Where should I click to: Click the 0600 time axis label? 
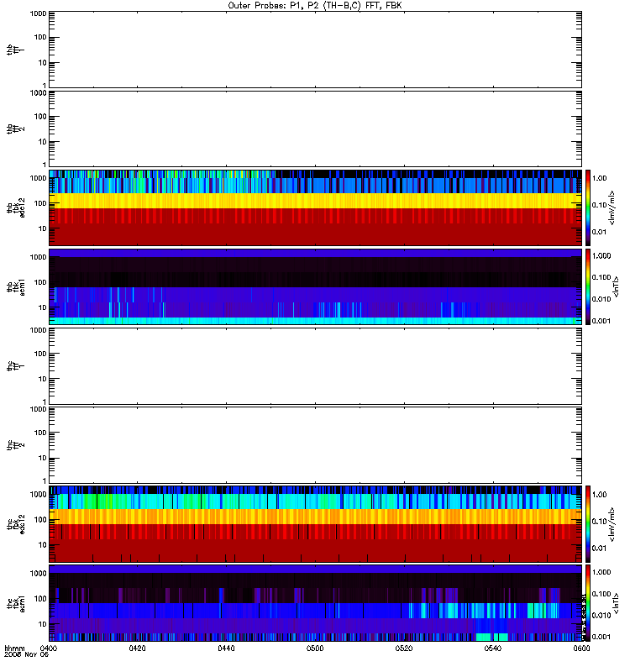point(581,648)
